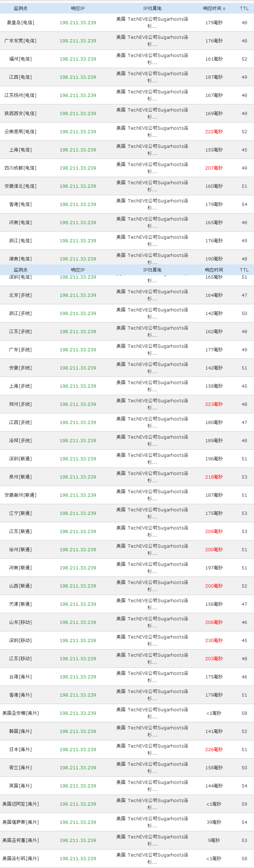This screenshot has height=868, width=254.
Task: Click the 223毫秒 response time value
Action: pyautogui.click(x=214, y=404)
